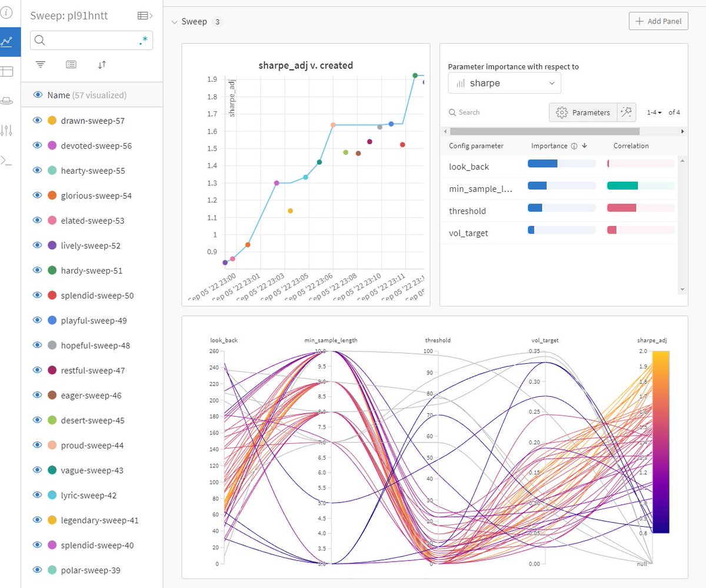
Task: Click the look_back axis label
Action: (x=224, y=340)
